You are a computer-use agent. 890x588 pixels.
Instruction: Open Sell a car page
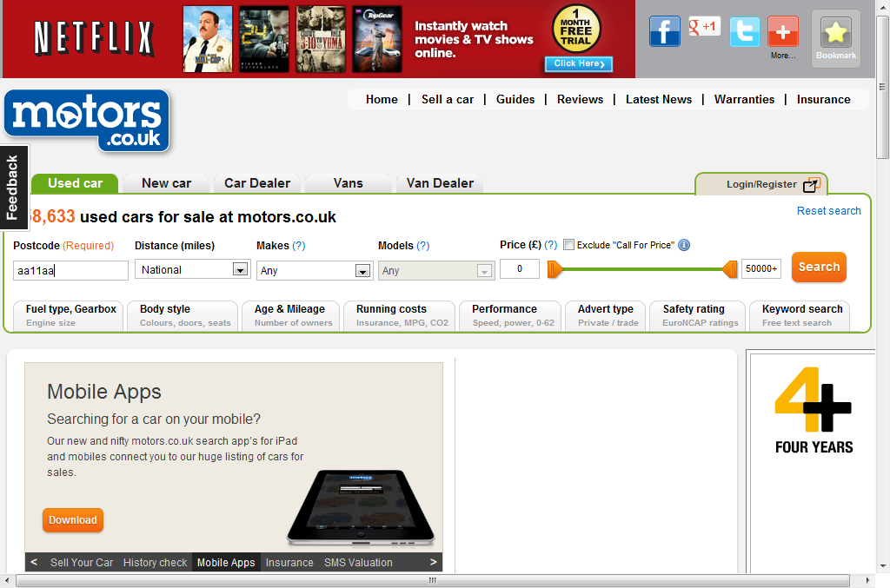(448, 99)
